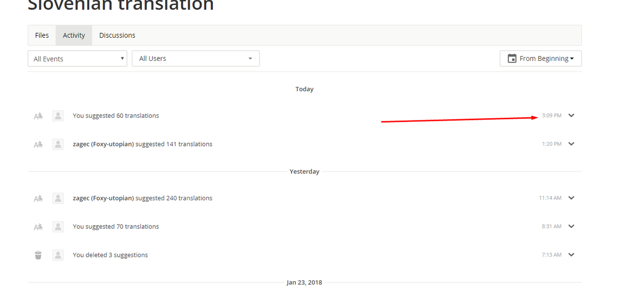Click the 1:20 PM timestamp
Viewport: 644px width, 290px height.
[551, 144]
